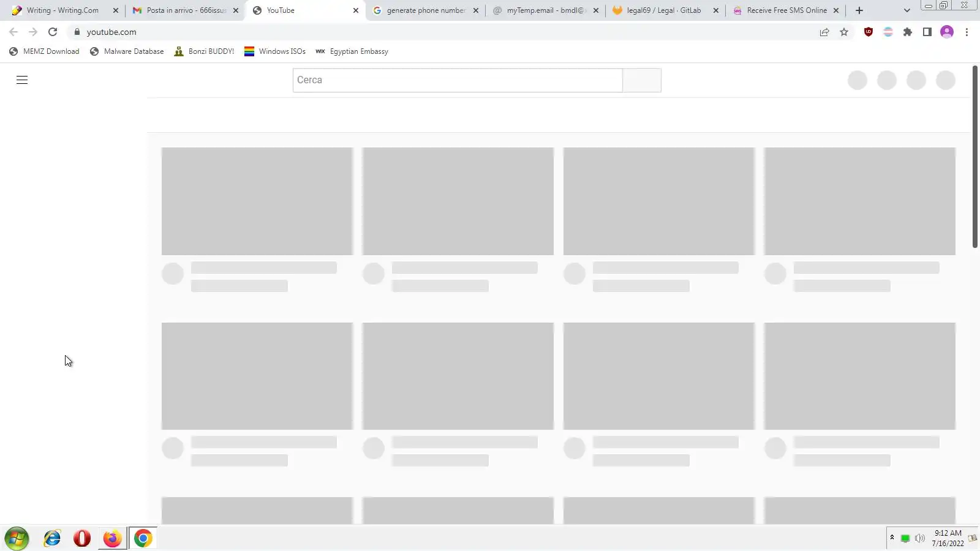The height and width of the screenshot is (551, 980).
Task: Switch to the myTemp.email tab
Action: pyautogui.click(x=546, y=10)
